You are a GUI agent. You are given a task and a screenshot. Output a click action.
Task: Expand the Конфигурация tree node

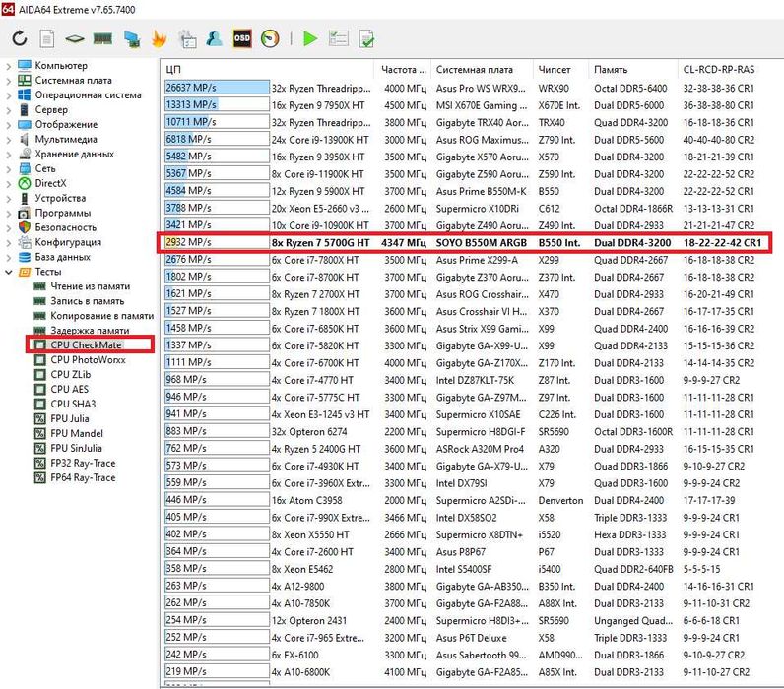(x=8, y=242)
